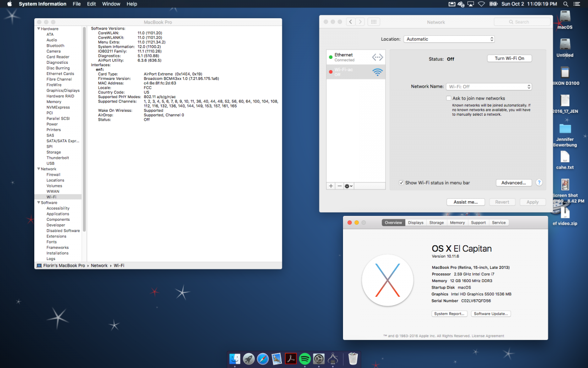Launch Safari from the dock
This screenshot has width=588, height=368.
263,359
